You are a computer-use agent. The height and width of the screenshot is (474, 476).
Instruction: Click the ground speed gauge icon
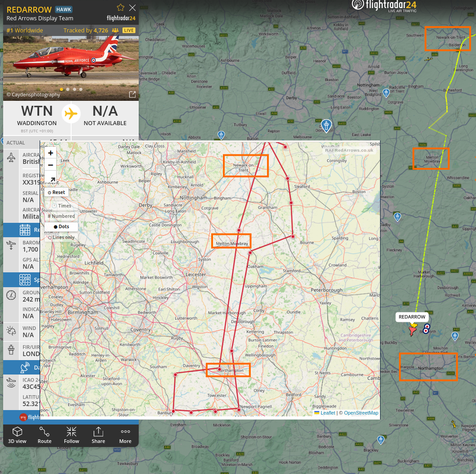[x=11, y=295]
